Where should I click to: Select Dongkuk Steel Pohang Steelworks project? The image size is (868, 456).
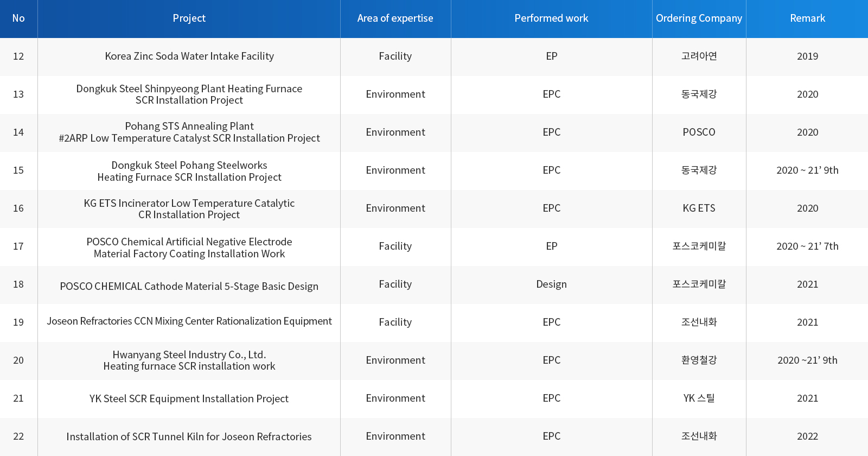(x=189, y=171)
